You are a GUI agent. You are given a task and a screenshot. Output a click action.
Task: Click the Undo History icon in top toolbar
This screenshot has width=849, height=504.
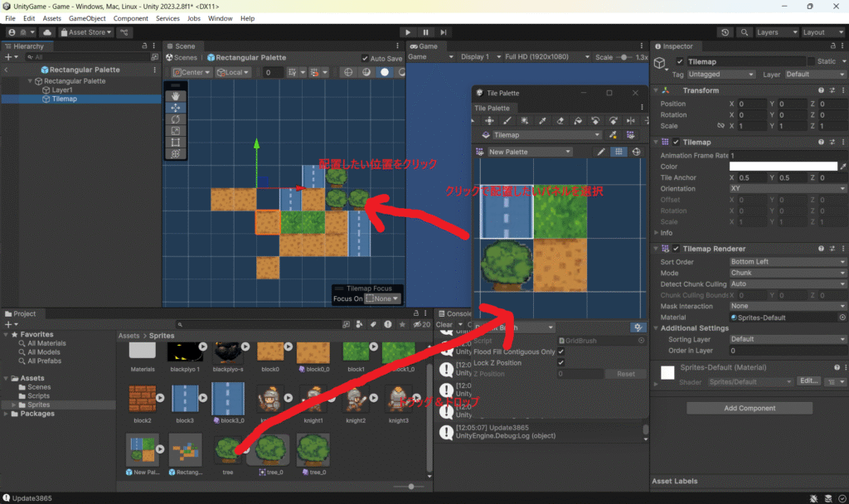725,32
